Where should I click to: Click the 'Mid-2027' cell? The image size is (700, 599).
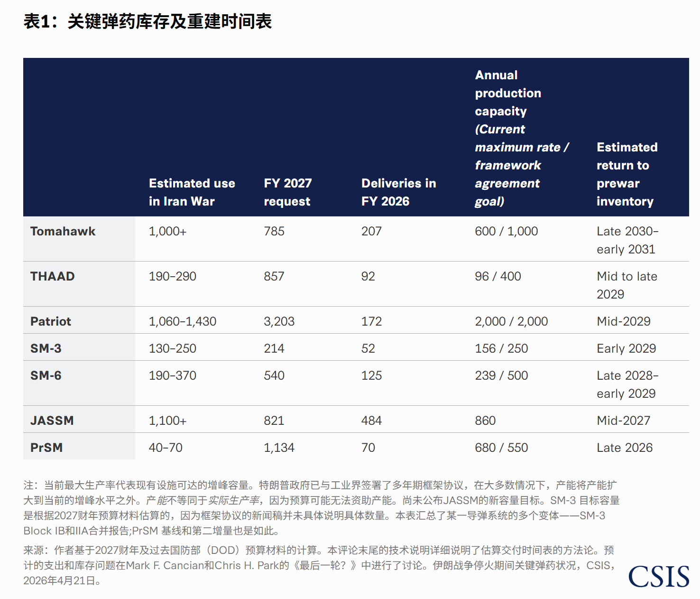pyautogui.click(x=624, y=421)
